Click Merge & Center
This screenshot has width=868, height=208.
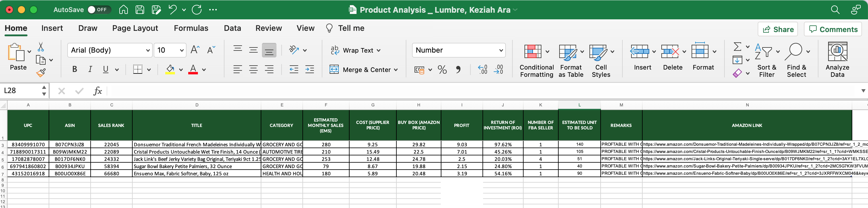click(x=363, y=70)
